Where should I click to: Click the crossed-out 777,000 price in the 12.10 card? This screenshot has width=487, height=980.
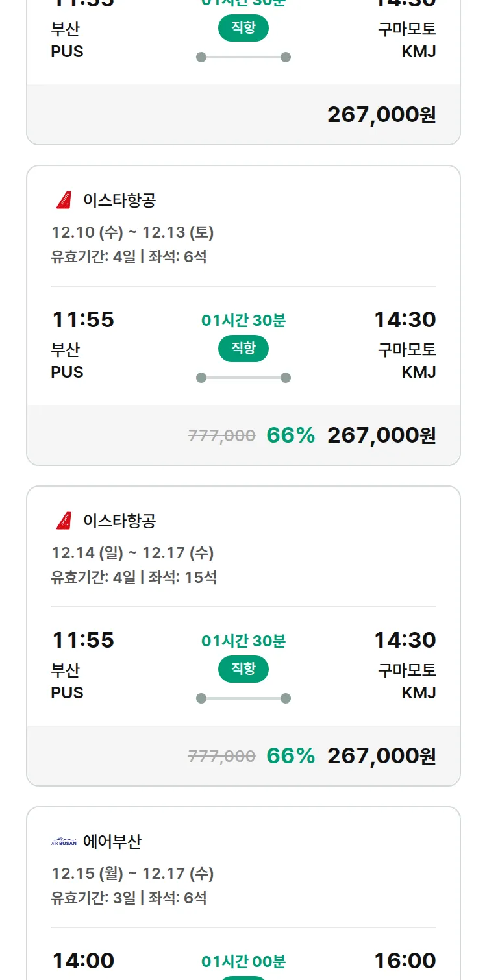pyautogui.click(x=221, y=435)
